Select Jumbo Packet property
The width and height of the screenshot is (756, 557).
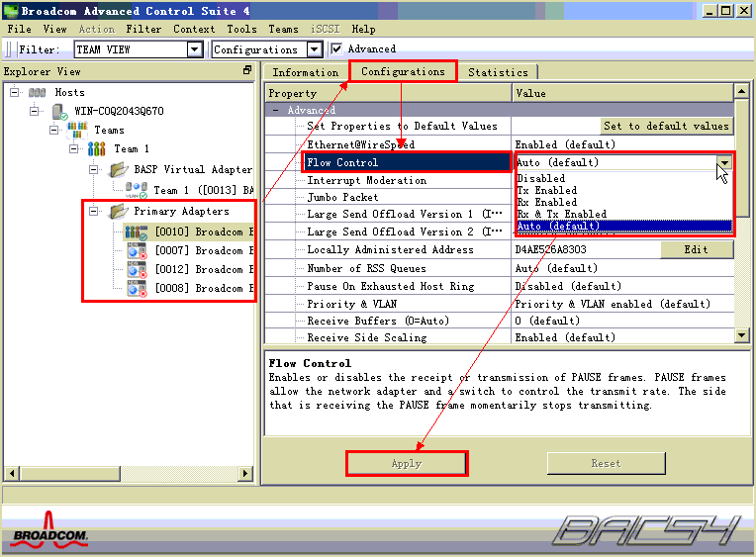coord(342,197)
